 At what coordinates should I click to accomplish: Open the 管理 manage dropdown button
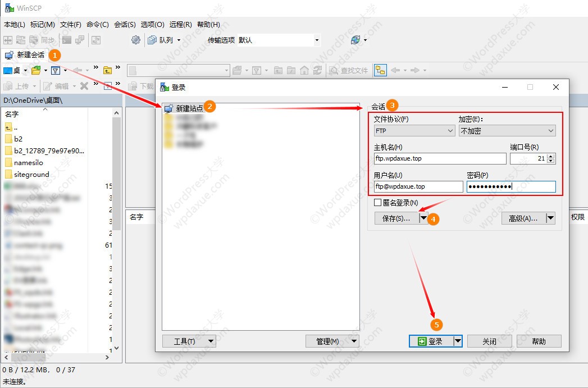(332, 341)
